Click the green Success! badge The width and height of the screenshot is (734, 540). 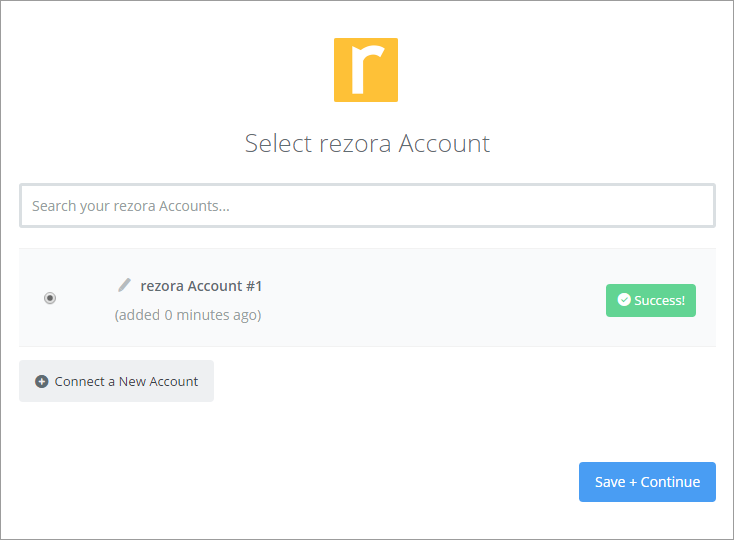(x=651, y=300)
